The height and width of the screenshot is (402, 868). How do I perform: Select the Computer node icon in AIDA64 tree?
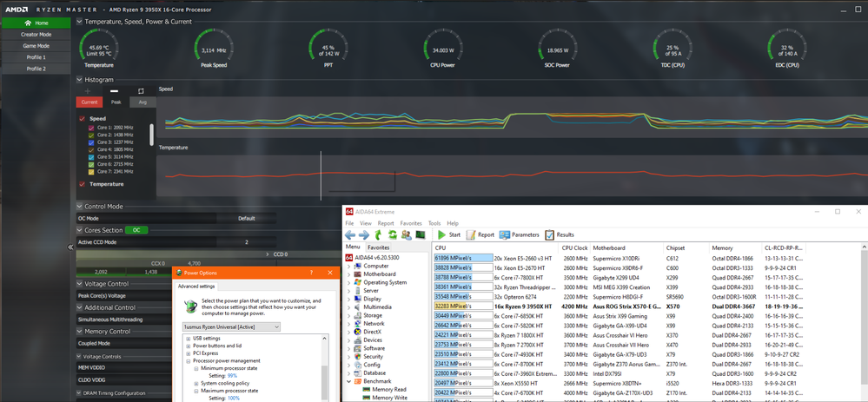[x=358, y=266]
